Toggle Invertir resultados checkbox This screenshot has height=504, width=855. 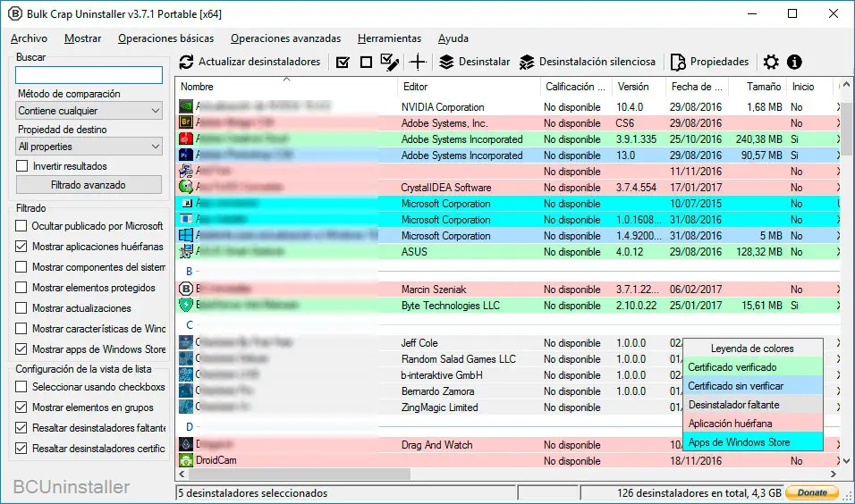coord(21,165)
